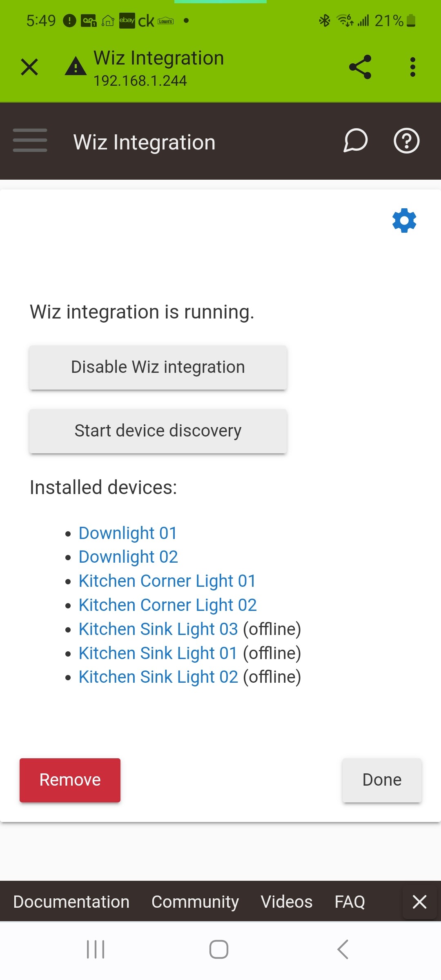Image resolution: width=441 pixels, height=980 pixels.
Task: Open the Community footer link
Action: pyautogui.click(x=195, y=902)
